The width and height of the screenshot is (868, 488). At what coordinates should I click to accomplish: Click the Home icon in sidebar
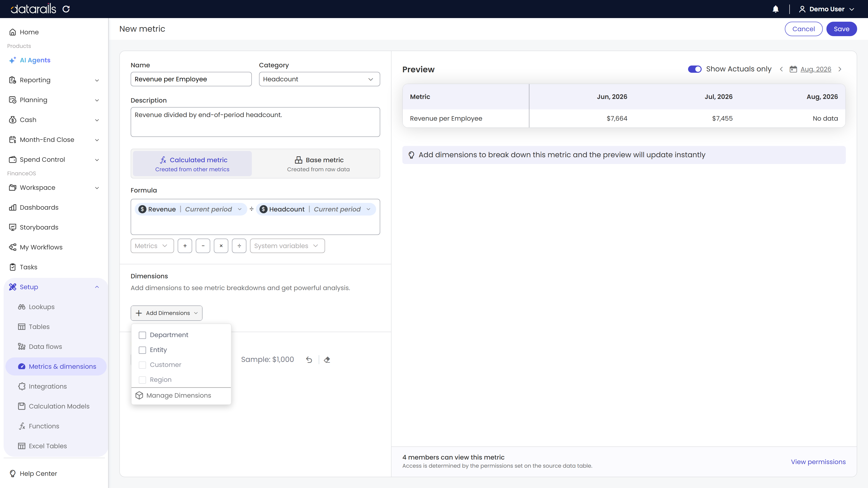[12, 32]
